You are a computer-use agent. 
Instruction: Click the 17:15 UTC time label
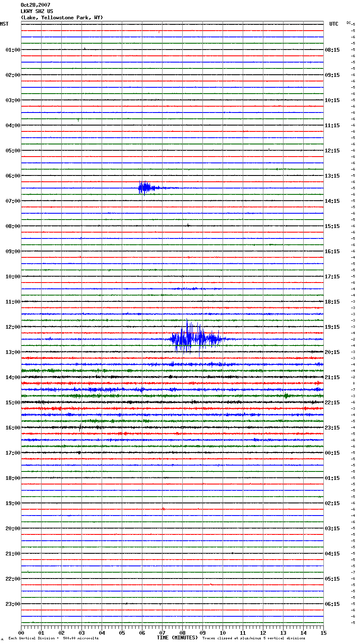(x=332, y=277)
